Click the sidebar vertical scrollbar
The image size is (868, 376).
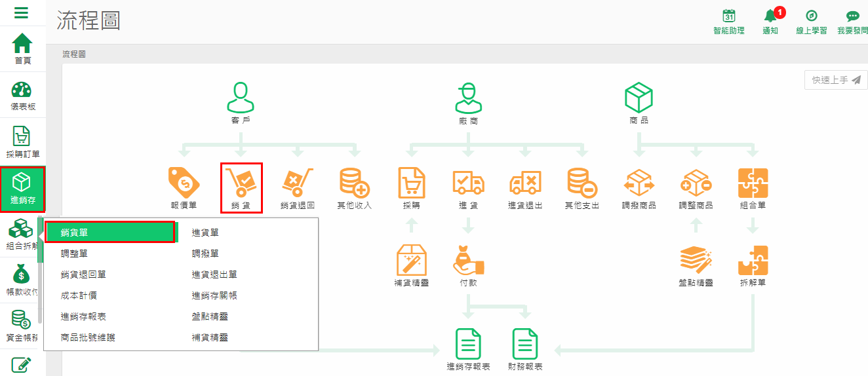click(x=41, y=270)
